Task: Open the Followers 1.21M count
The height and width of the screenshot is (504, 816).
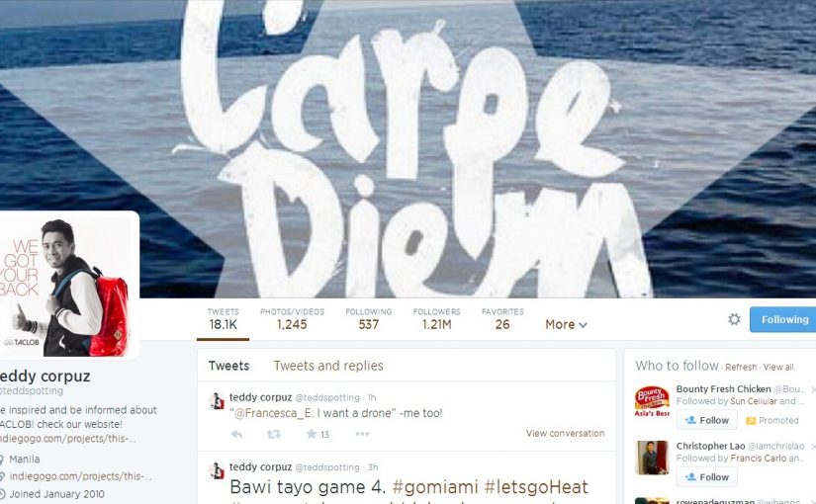Action: coord(436,319)
